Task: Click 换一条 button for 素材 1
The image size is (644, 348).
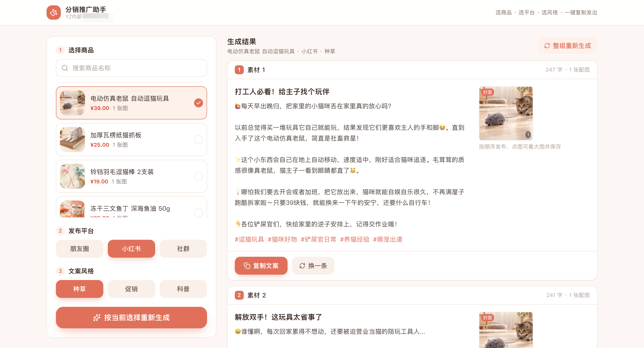Action: [313, 266]
